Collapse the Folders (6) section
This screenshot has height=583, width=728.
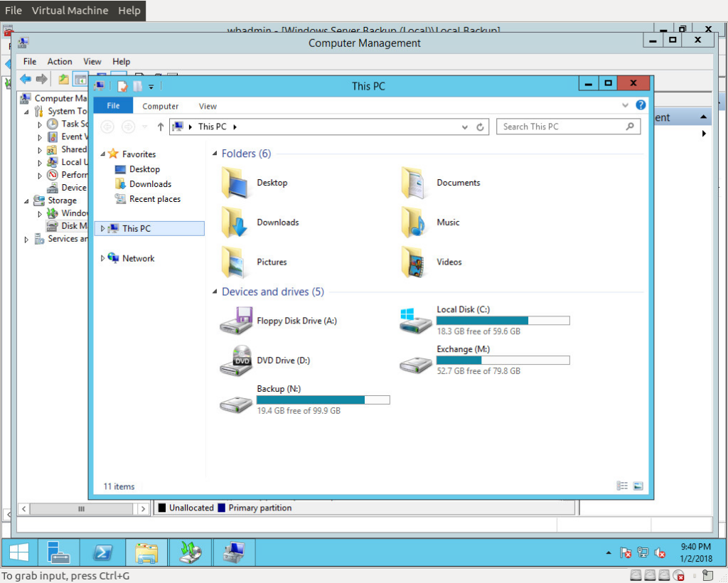215,154
